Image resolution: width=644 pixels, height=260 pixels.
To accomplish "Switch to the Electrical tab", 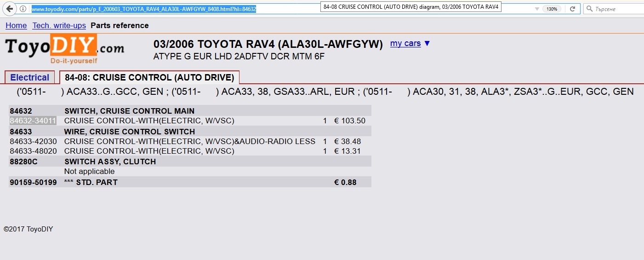I will (29, 77).
